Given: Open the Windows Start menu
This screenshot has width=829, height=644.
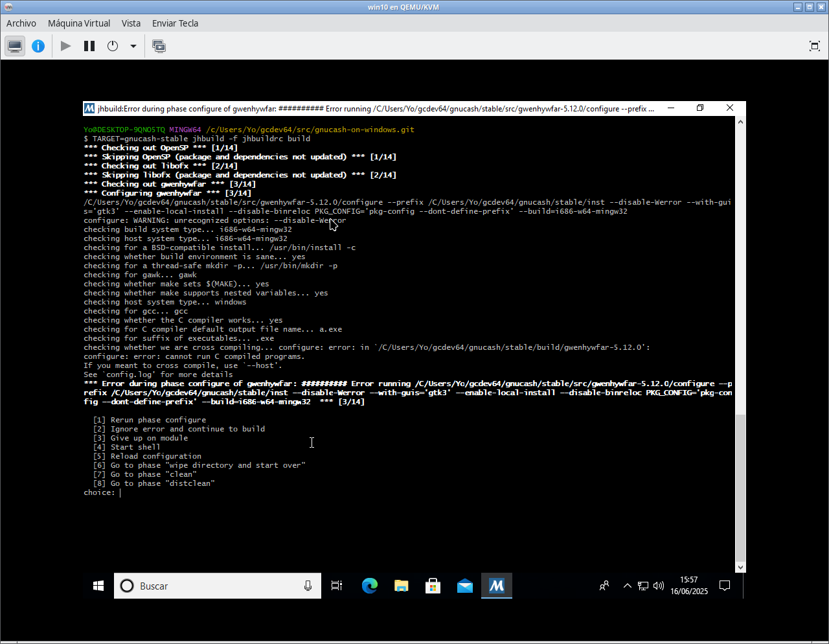Looking at the screenshot, I should 98,586.
